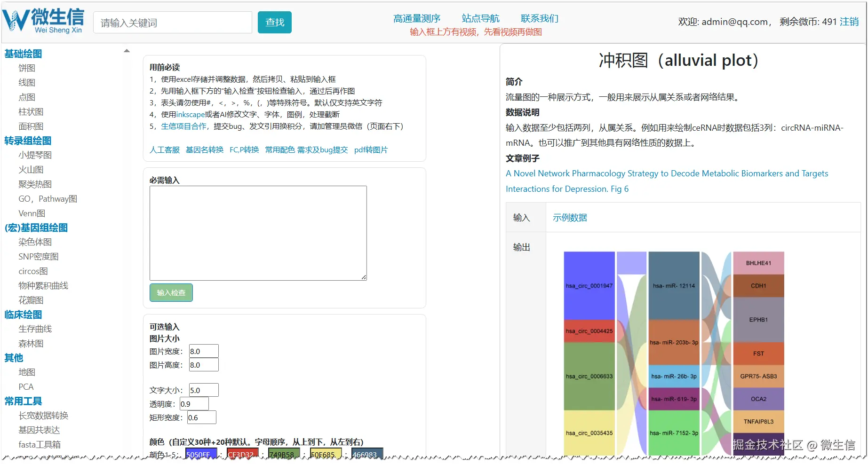This screenshot has height=464, width=868.
Task: Click the 图片宽度 input field
Action: [204, 351]
